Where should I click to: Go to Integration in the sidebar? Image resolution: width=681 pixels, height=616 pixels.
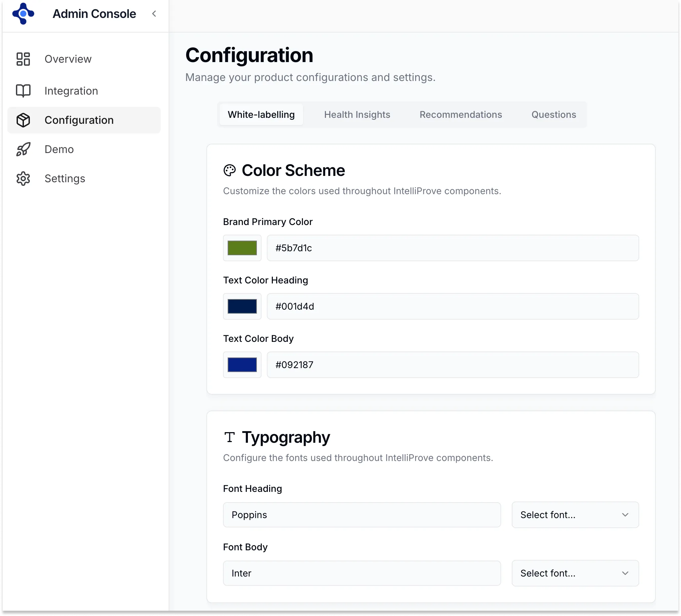click(84, 91)
